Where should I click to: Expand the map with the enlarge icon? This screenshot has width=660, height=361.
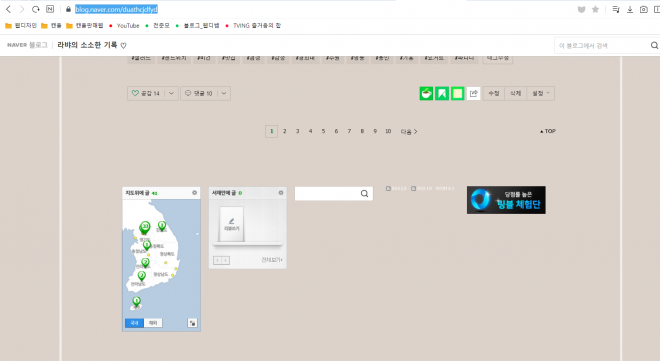(x=192, y=323)
